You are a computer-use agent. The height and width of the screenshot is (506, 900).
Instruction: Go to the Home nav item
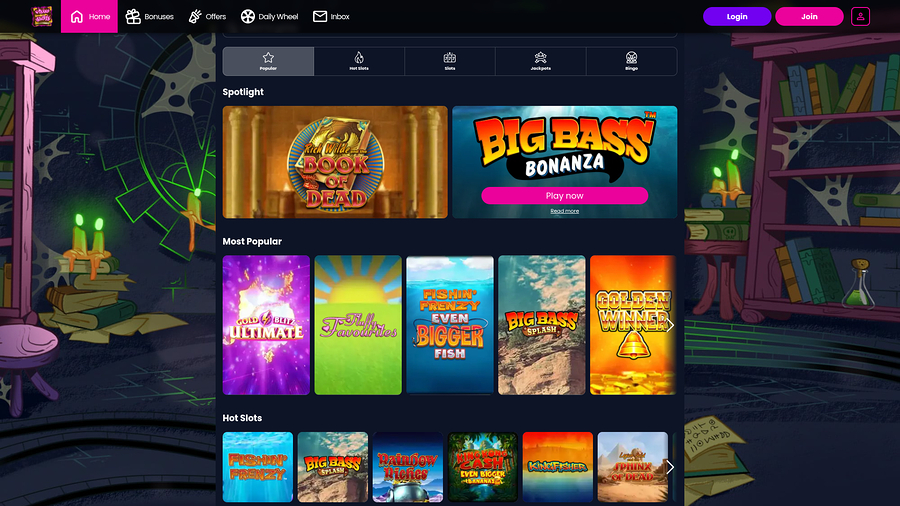click(x=90, y=16)
